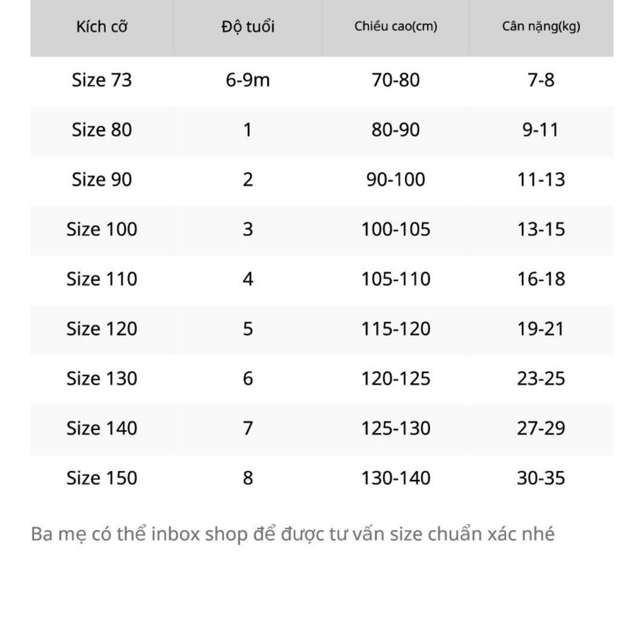Click the inbox shop advice note text

coord(292,535)
